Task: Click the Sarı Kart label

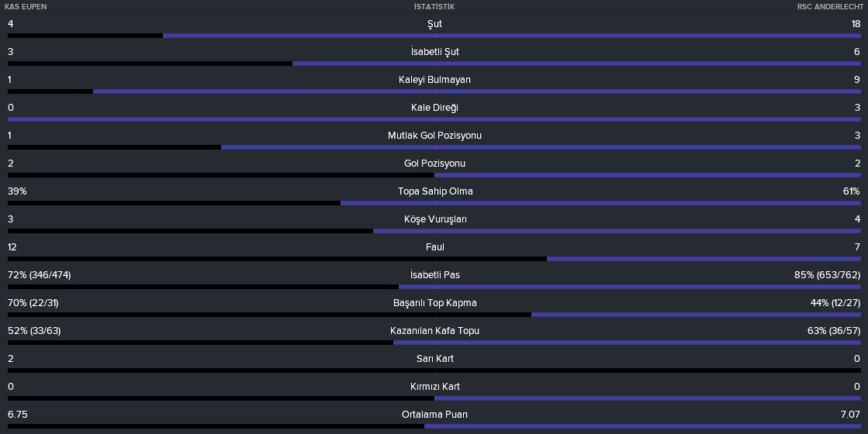Action: 434,359
